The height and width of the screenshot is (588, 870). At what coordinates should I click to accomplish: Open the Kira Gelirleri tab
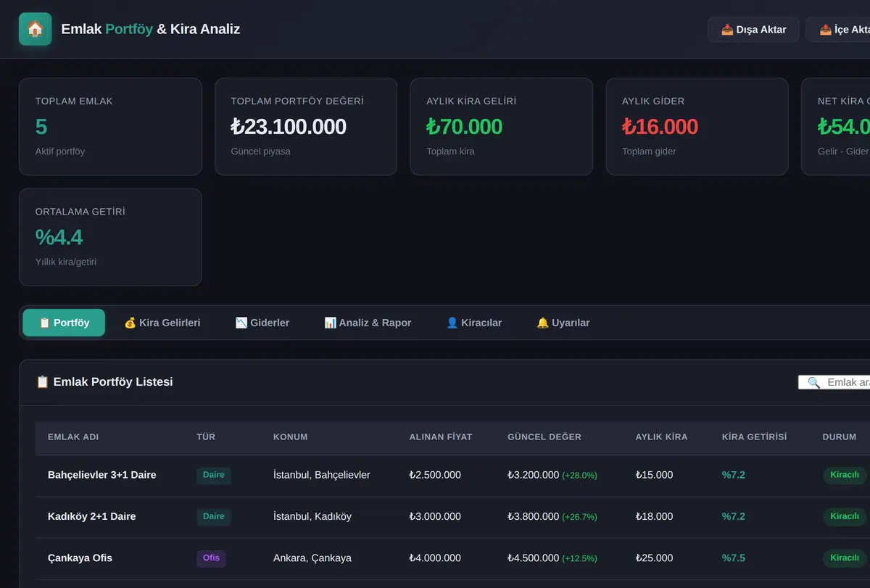point(162,323)
